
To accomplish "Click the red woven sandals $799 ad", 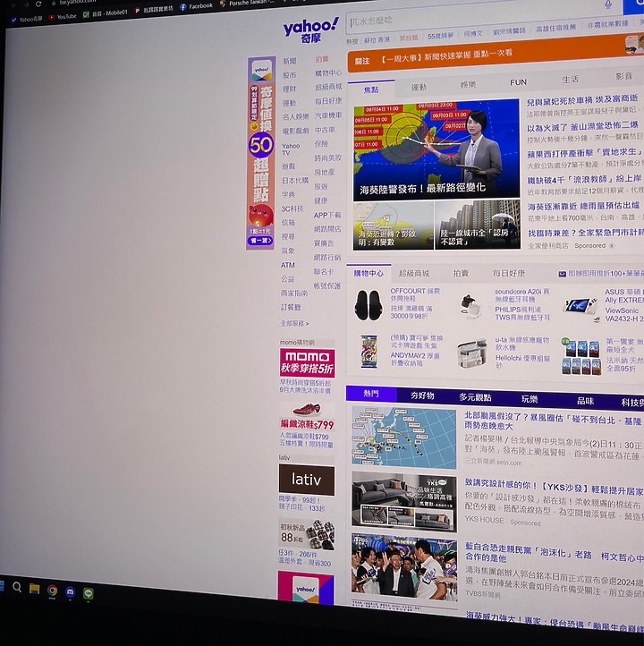I will 307,417.
